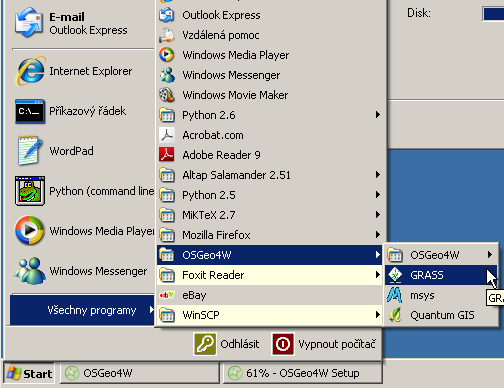Switch to OSGeo4W taskbar window
Image resolution: width=504 pixels, height=388 pixels.
click(140, 373)
